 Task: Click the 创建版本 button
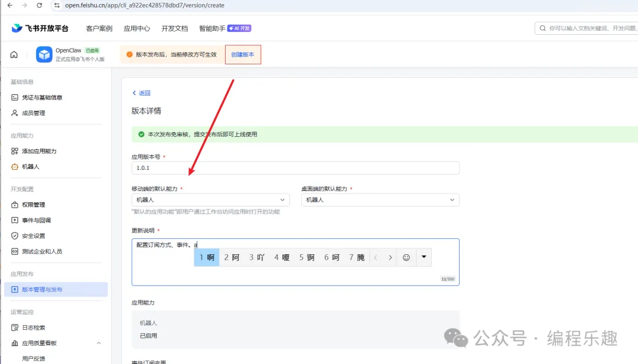pos(243,54)
